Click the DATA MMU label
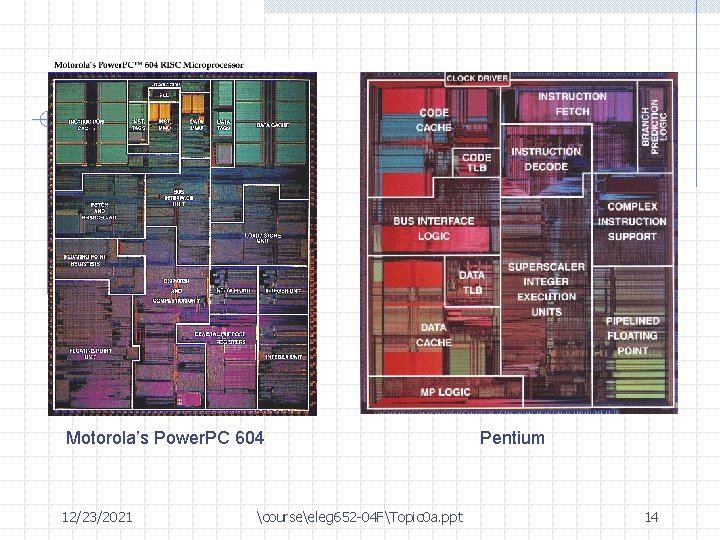The height and width of the screenshot is (540, 720). (197, 124)
